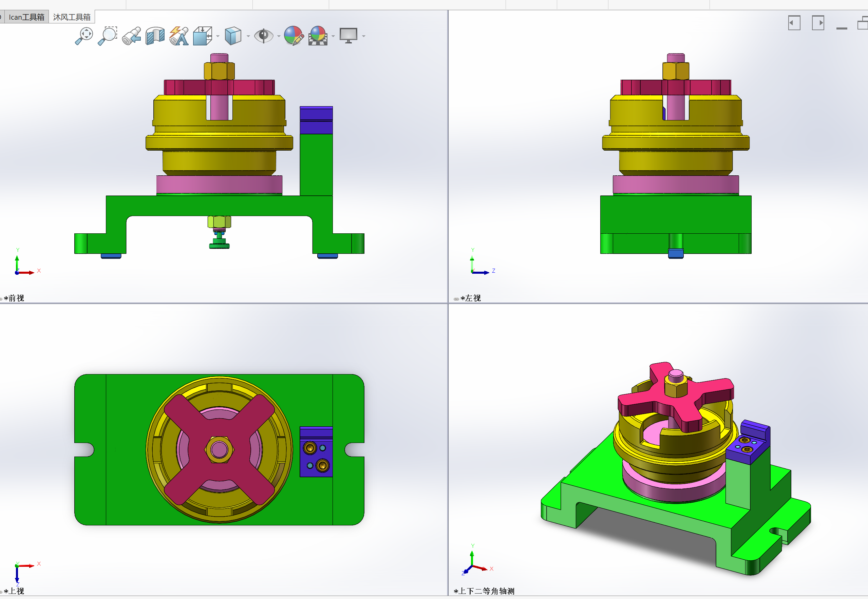868x599 pixels.
Task: Click the *前视 view label
Action: 14,298
